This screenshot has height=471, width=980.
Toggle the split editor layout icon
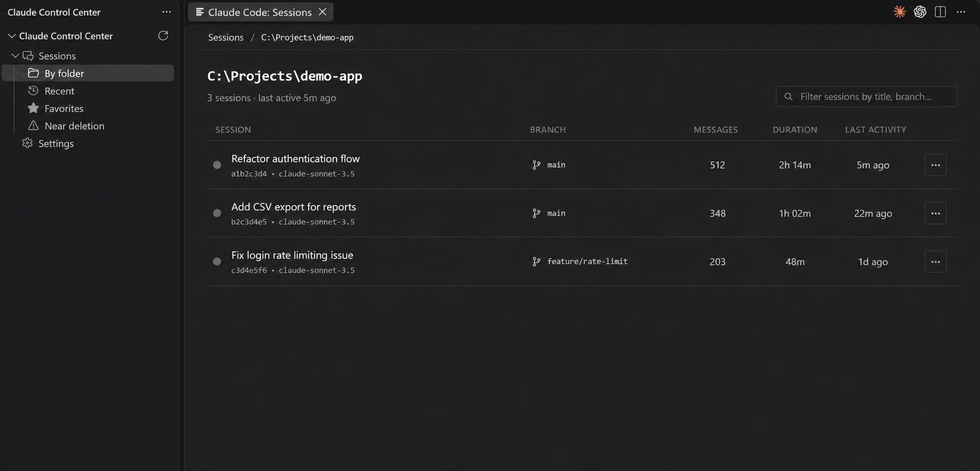(940, 12)
